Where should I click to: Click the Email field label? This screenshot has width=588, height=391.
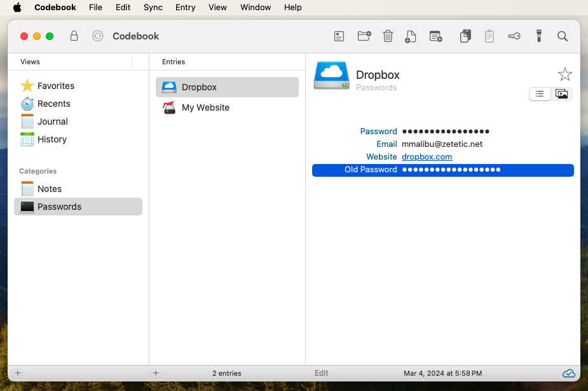[386, 144]
